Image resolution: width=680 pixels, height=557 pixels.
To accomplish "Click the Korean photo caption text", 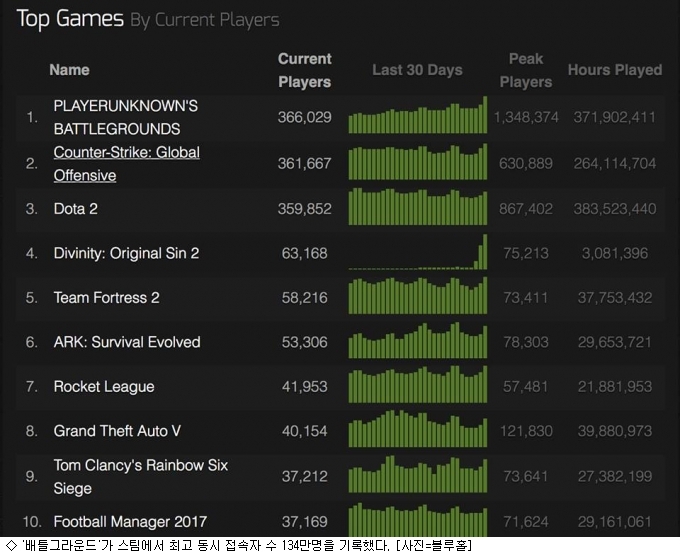I will point(238,545).
